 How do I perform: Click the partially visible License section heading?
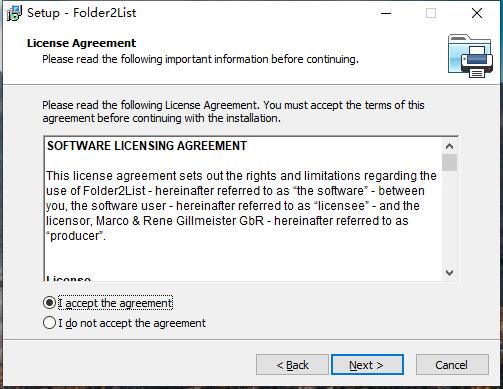click(x=68, y=278)
